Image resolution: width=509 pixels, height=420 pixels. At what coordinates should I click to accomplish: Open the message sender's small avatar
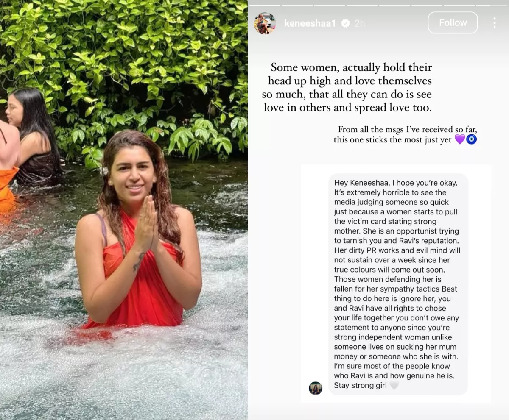[315, 388]
